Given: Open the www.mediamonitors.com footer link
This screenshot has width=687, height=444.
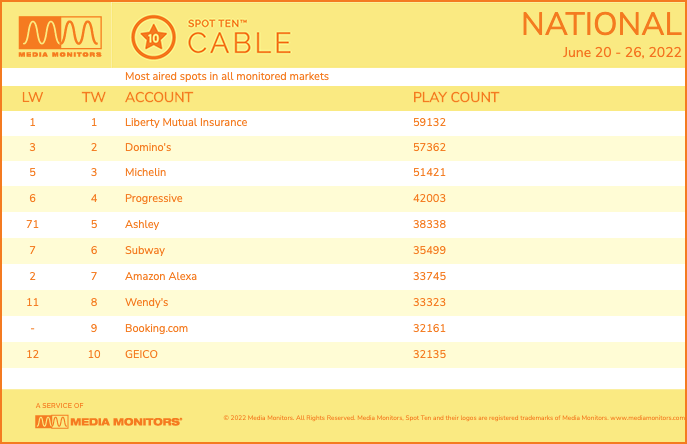Looking at the screenshot, I should (x=648, y=418).
